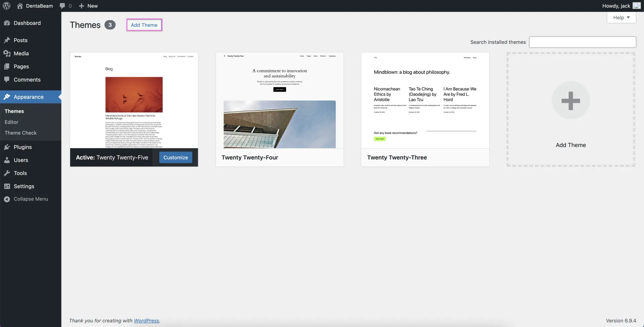Open Theme Check submenu item
The height and width of the screenshot is (327, 644).
(x=20, y=133)
